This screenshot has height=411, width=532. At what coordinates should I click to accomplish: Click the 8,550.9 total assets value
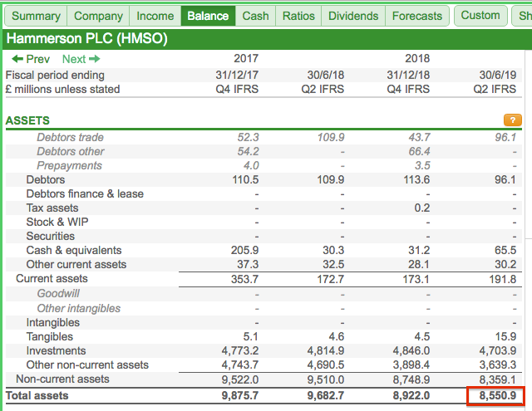497,396
